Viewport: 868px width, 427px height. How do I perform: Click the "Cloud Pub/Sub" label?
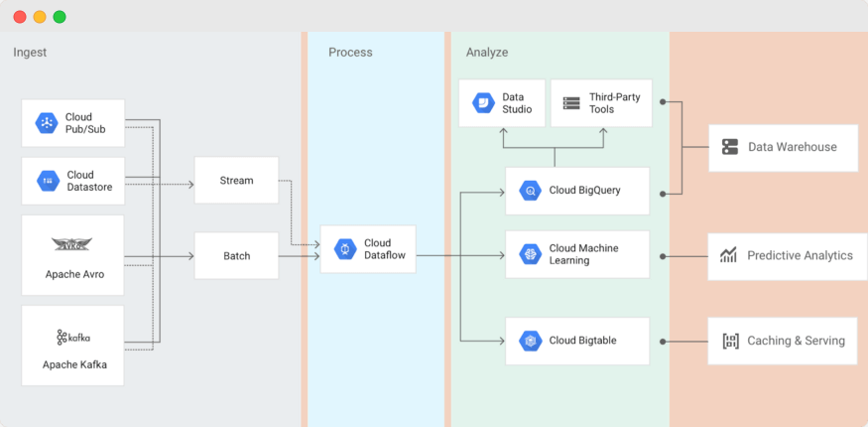tap(85, 123)
